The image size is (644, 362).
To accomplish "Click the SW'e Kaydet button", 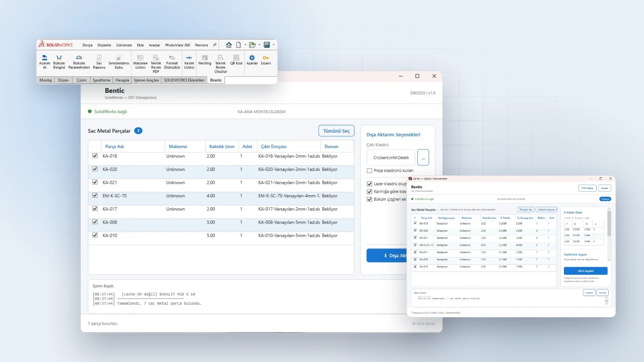I will (x=586, y=271).
